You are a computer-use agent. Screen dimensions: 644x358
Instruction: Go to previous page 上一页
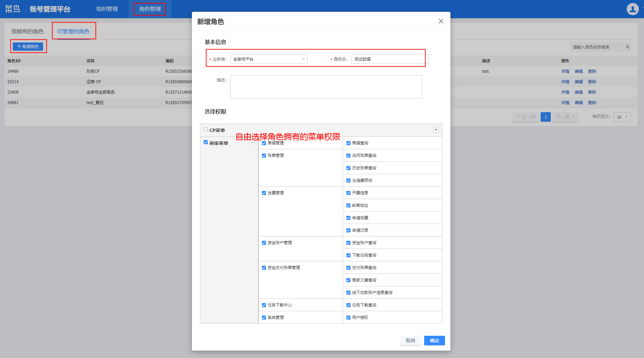pos(526,117)
